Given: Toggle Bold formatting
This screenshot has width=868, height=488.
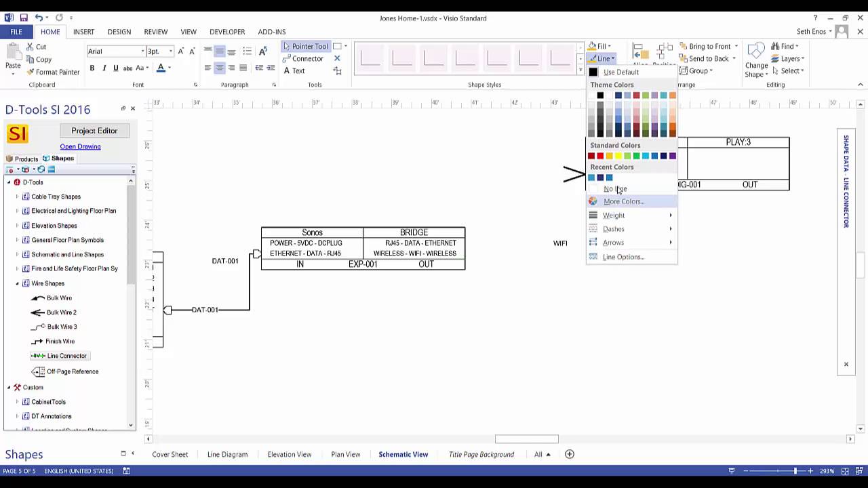Looking at the screenshot, I should [x=92, y=68].
